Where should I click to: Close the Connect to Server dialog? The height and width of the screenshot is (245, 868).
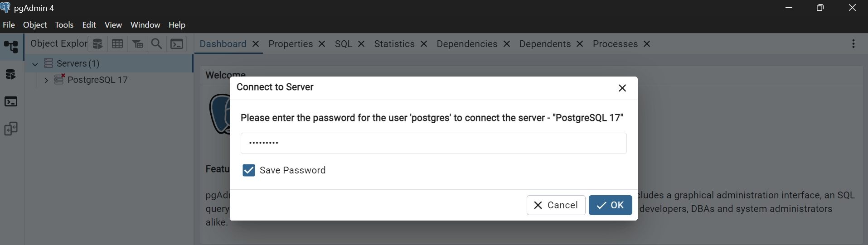(x=622, y=88)
